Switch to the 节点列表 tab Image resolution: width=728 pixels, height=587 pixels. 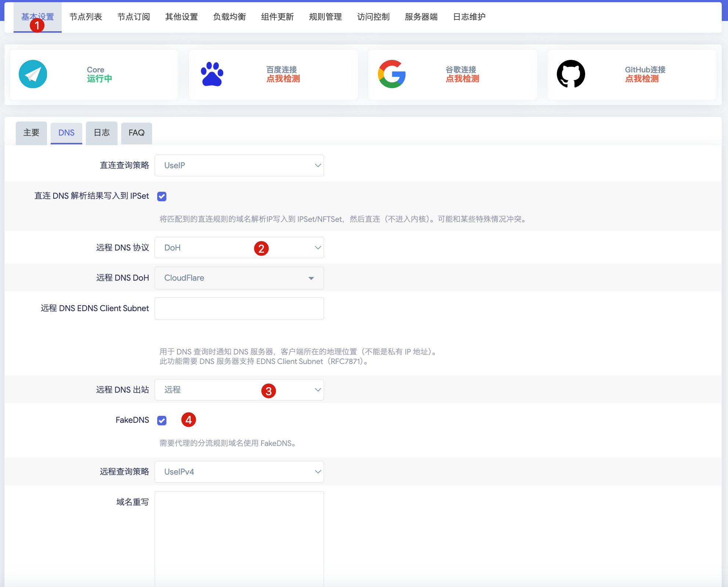click(86, 17)
